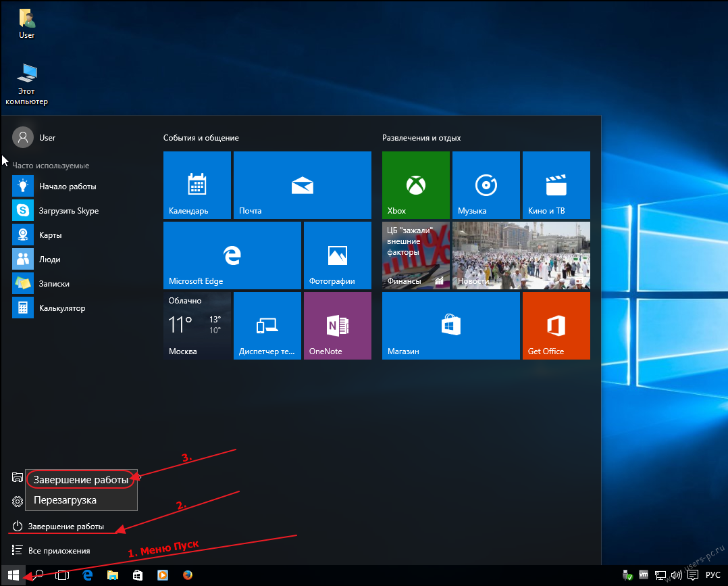Click the VMware Tools tray icon
Screen dimensions: 728x586
[x=644, y=575]
